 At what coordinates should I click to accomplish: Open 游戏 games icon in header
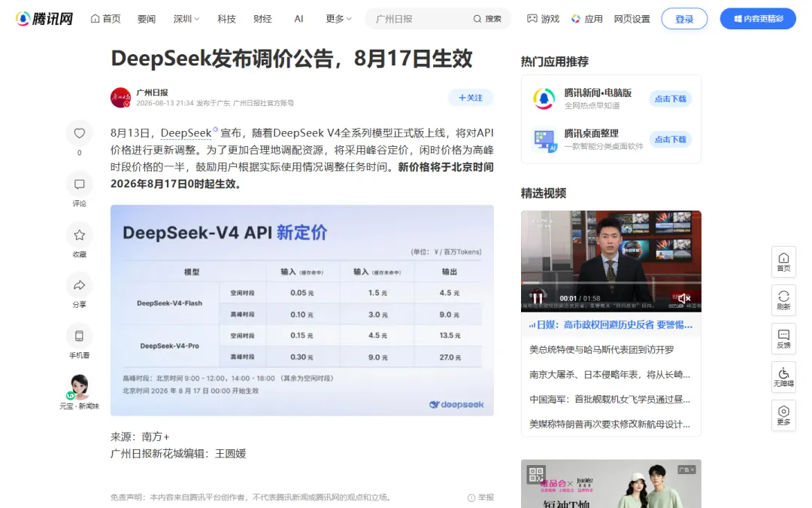tap(532, 19)
